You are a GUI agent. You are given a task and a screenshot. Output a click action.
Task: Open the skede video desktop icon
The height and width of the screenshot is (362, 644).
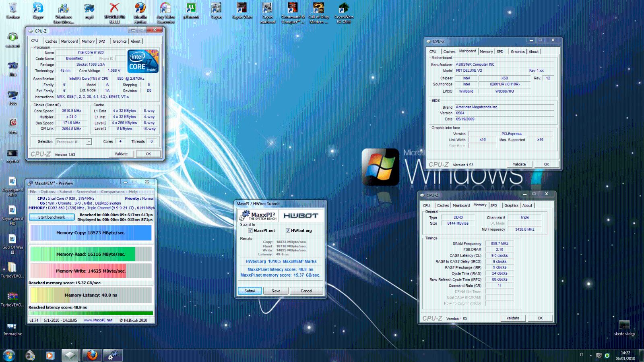624,328
